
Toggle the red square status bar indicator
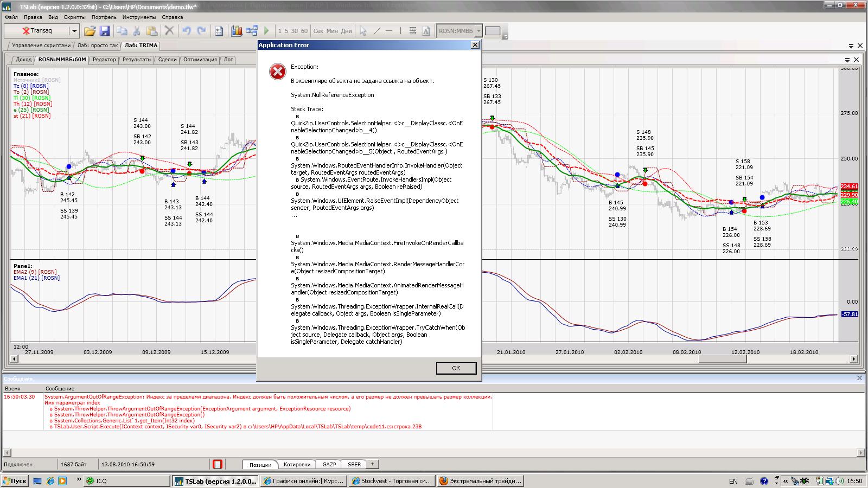coord(218,464)
